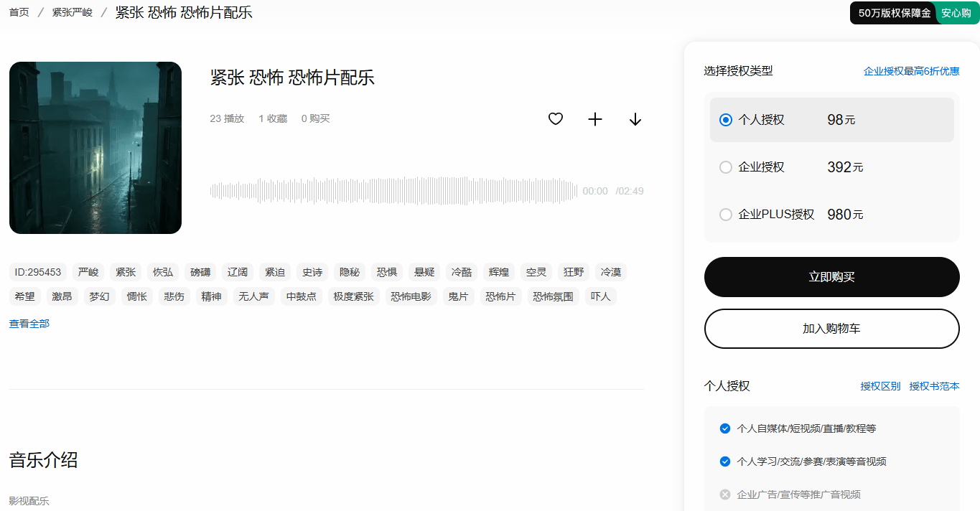The height and width of the screenshot is (511, 980).
Task: Click the 冷漠 tag
Action: click(611, 272)
